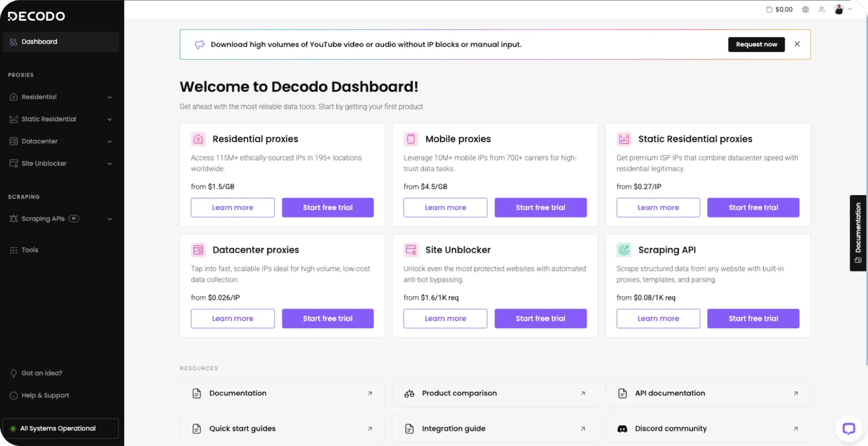This screenshot has width=868, height=446.
Task: Click the All Systems Operational status button
Action: tap(61, 428)
